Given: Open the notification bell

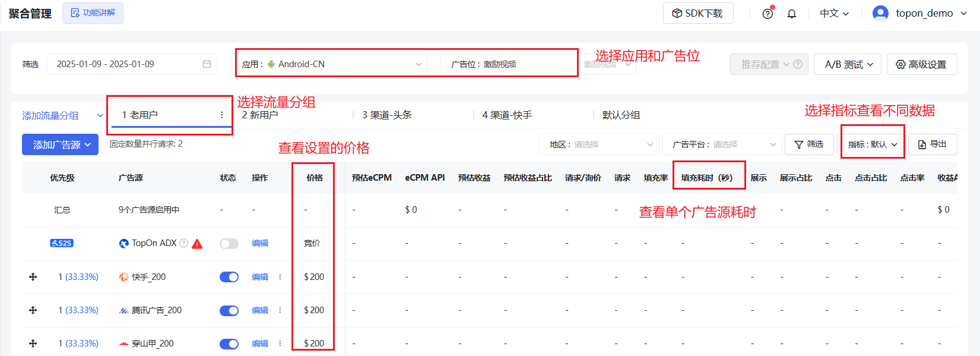Looking at the screenshot, I should pos(792,14).
